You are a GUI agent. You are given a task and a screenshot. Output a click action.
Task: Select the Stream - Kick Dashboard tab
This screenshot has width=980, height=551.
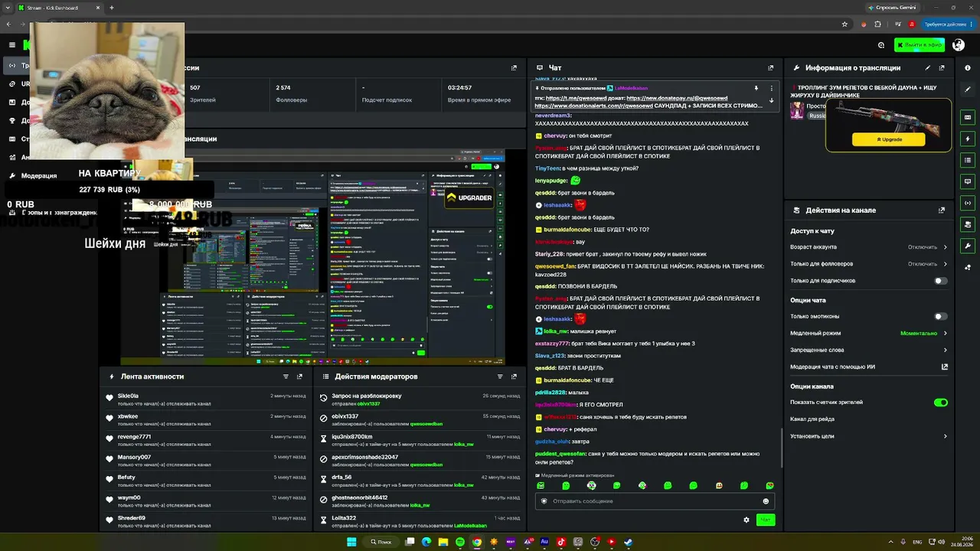pyautogui.click(x=60, y=8)
